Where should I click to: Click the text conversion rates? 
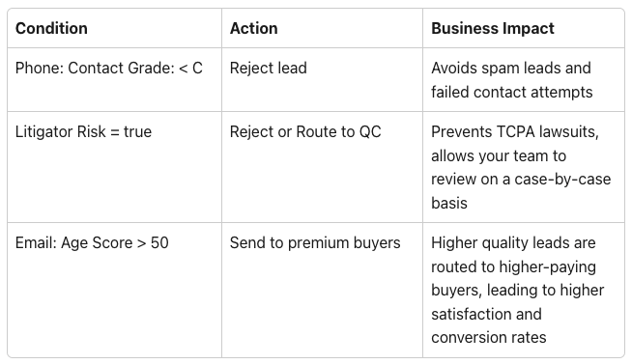point(489,337)
